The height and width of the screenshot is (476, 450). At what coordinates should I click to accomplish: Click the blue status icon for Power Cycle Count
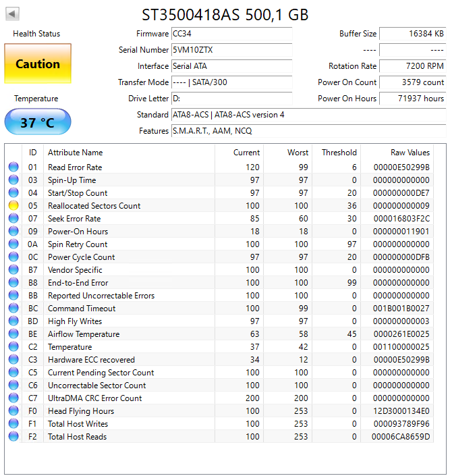pyautogui.click(x=13, y=257)
